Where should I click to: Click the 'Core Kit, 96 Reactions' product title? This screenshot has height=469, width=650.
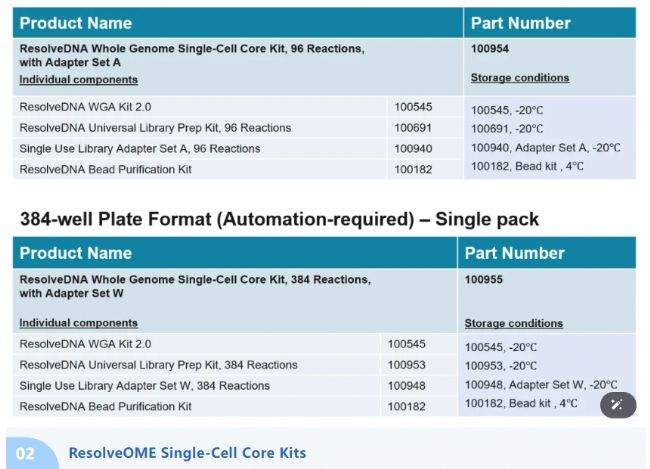[x=192, y=56]
